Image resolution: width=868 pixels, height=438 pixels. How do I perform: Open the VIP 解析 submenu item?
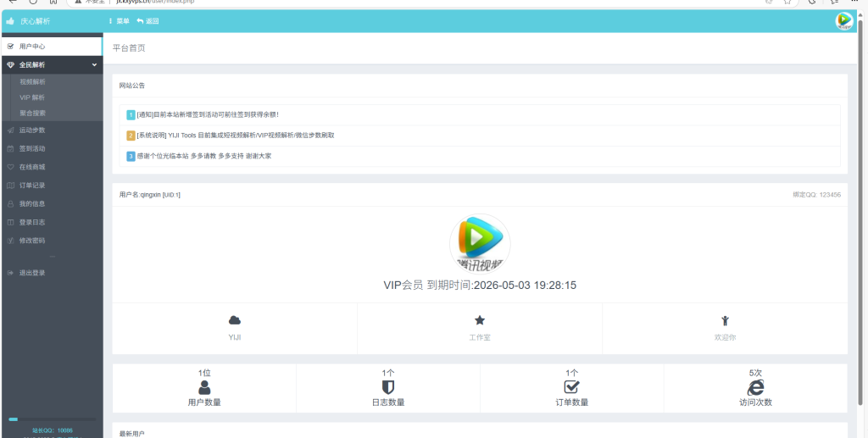pyautogui.click(x=32, y=97)
